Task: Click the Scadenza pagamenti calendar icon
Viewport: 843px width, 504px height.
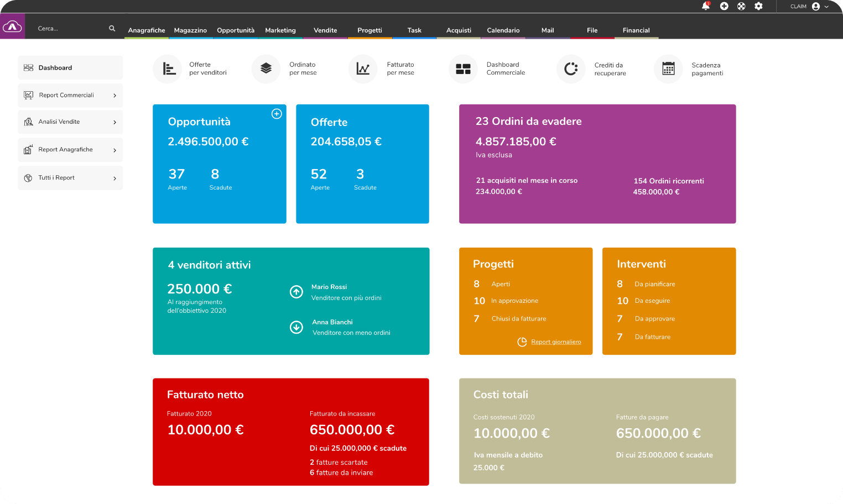Action: [x=668, y=69]
